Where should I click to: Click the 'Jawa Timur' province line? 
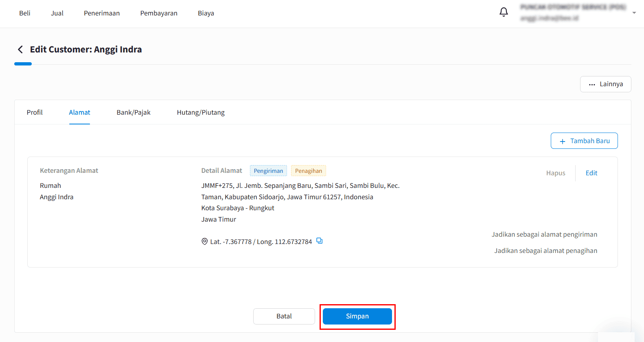click(219, 219)
